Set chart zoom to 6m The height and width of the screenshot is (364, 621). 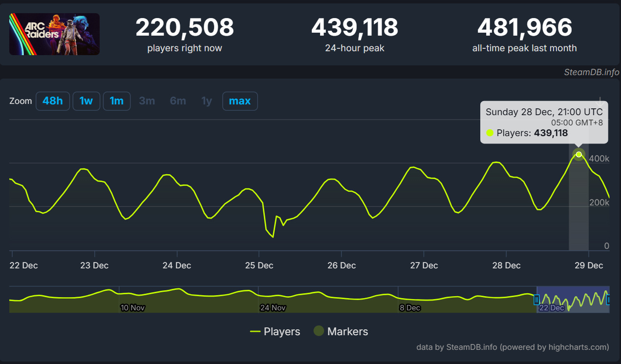coord(178,101)
